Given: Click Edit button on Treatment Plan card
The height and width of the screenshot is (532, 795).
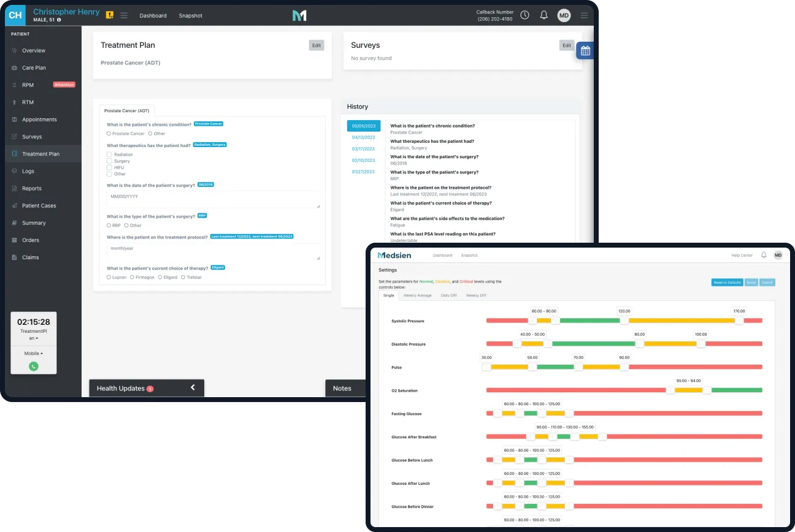Looking at the screenshot, I should point(317,45).
